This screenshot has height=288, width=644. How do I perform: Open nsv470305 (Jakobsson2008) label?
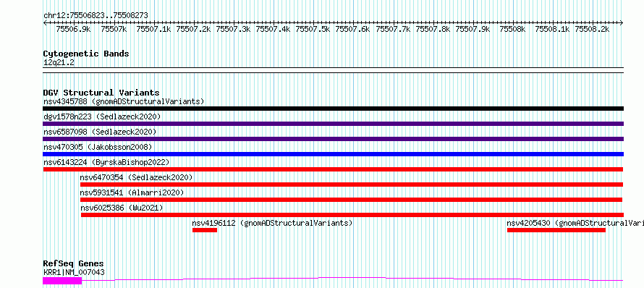point(98,147)
